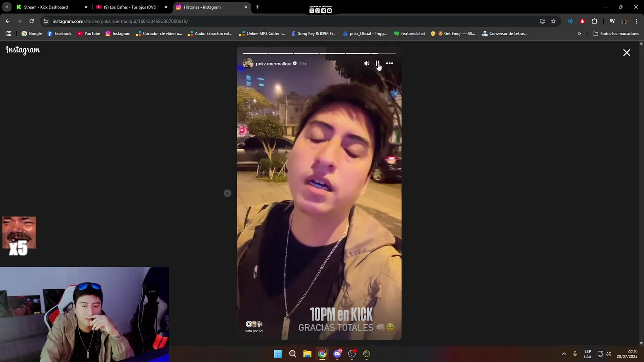The width and height of the screenshot is (644, 362).
Task: Open Discord from the taskbar
Action: click(x=337, y=354)
